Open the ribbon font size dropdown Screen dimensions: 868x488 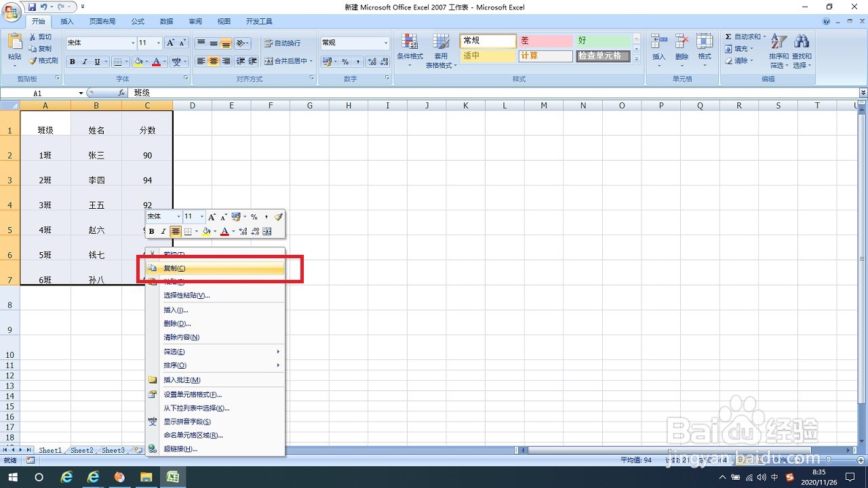[159, 43]
